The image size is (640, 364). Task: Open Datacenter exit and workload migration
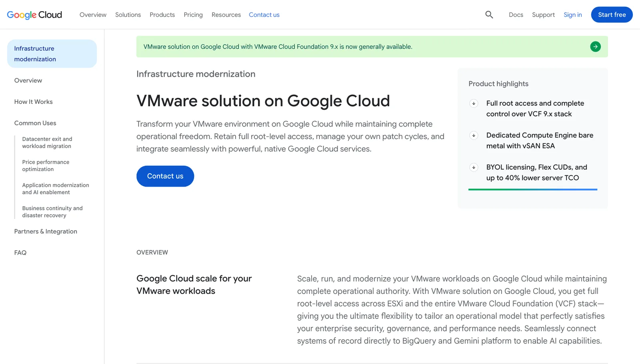(x=47, y=143)
